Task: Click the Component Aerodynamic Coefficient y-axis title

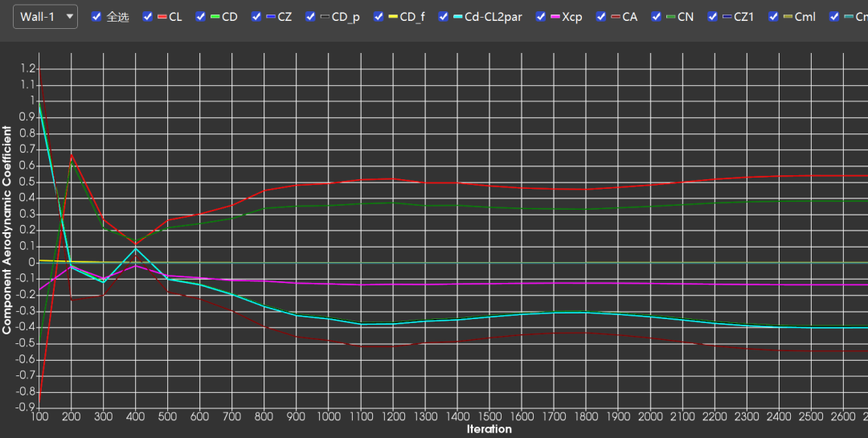Action: pyautogui.click(x=6, y=230)
